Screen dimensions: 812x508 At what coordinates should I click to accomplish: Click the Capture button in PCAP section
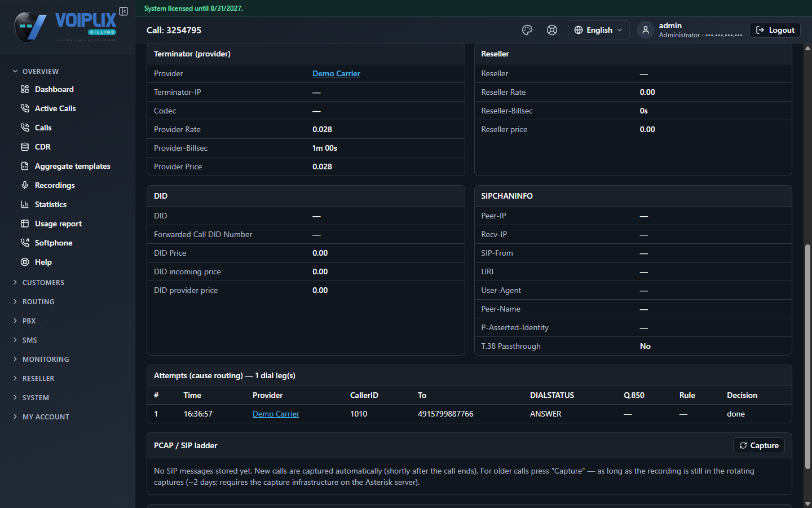point(758,445)
